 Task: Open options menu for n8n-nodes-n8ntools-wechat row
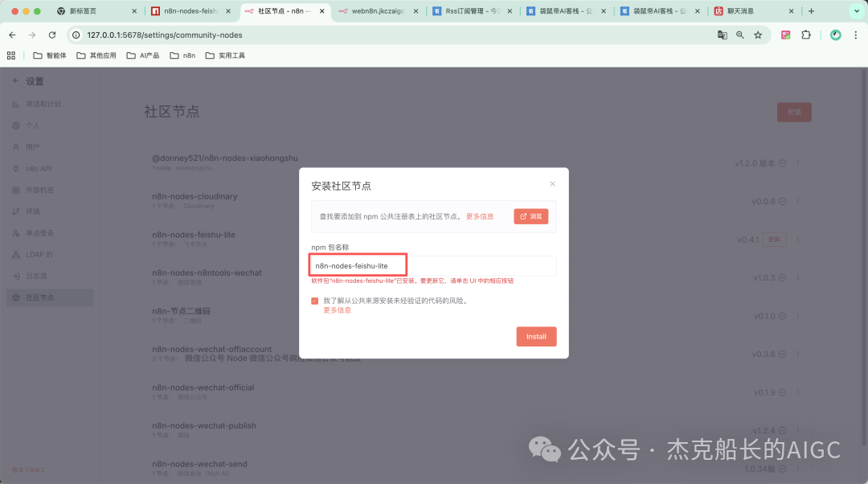tap(798, 277)
